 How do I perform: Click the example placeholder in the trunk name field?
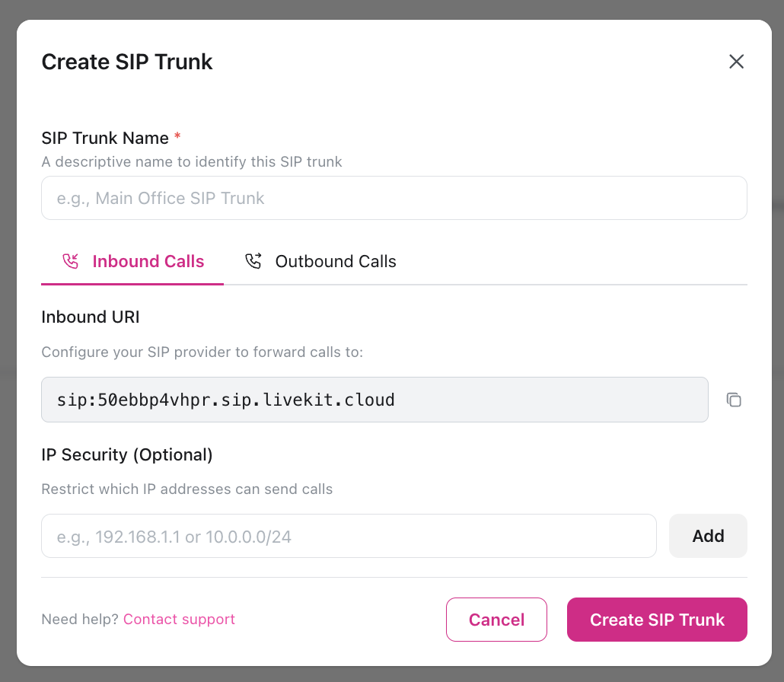click(160, 198)
